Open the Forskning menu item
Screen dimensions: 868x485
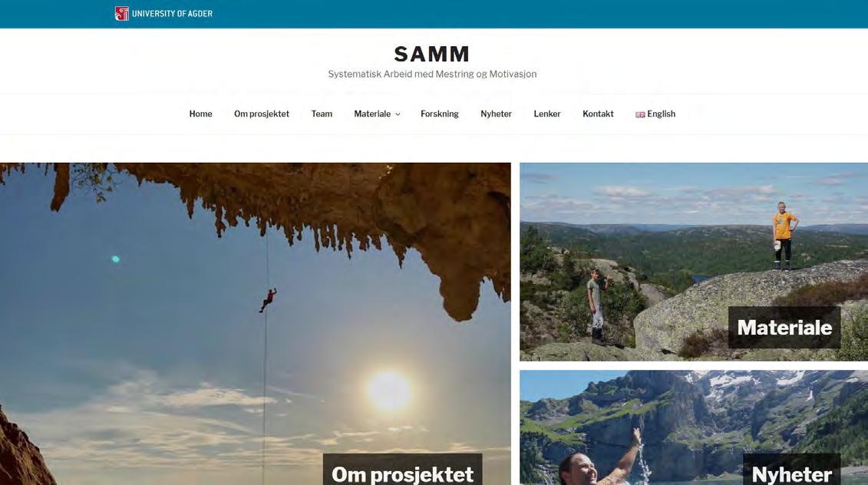pyautogui.click(x=440, y=114)
